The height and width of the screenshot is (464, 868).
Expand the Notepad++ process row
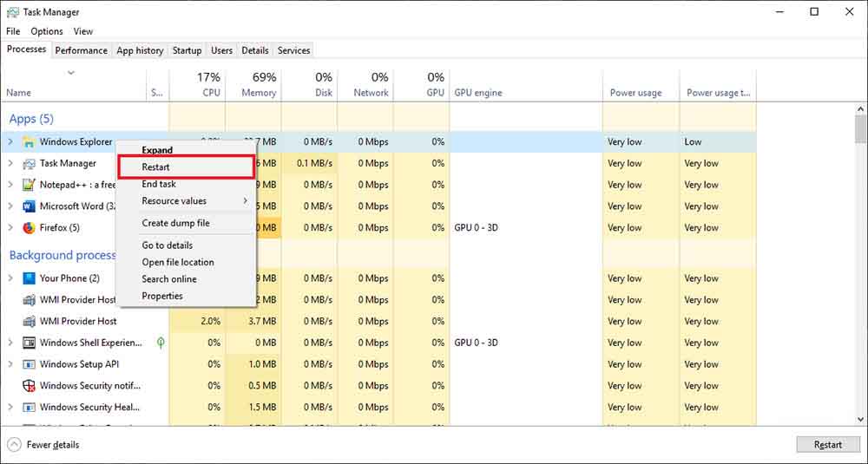tap(10, 185)
